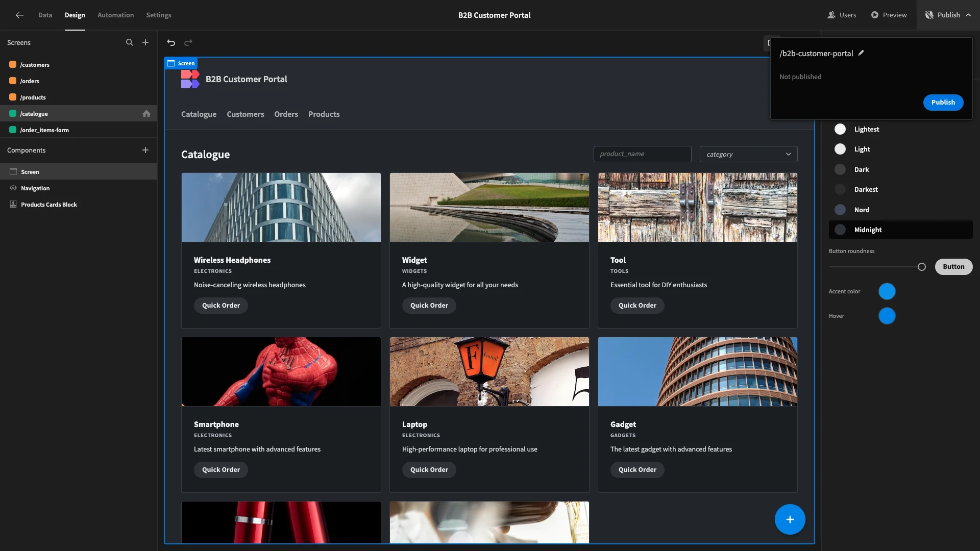Select the Lightest theme
The image size is (980, 551).
pos(900,129)
